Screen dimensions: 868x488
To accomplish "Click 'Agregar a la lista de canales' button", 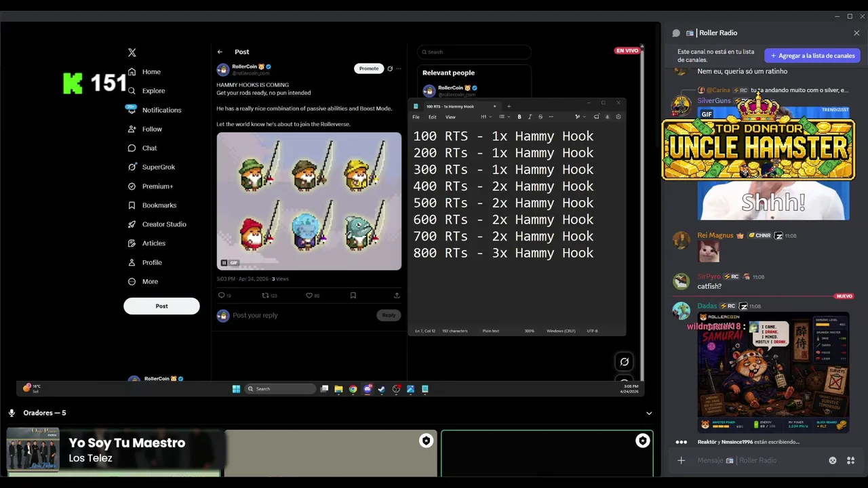I will (x=812, y=56).
